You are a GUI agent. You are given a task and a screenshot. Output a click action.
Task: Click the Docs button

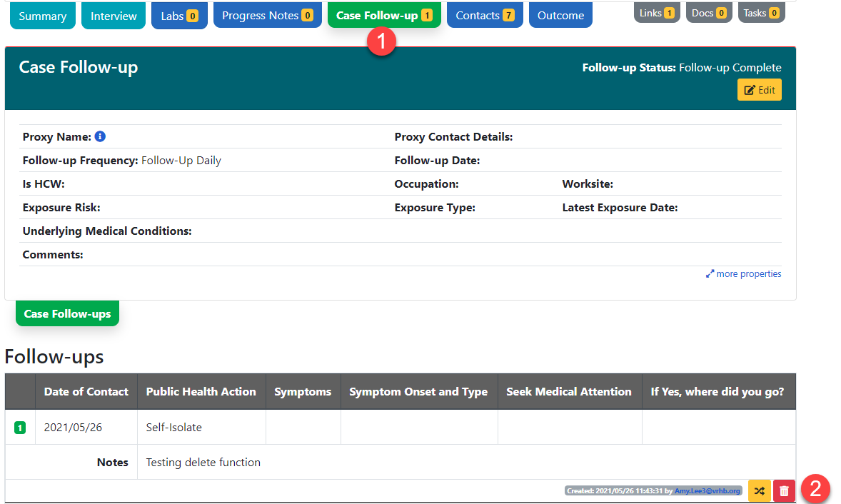[x=708, y=12]
